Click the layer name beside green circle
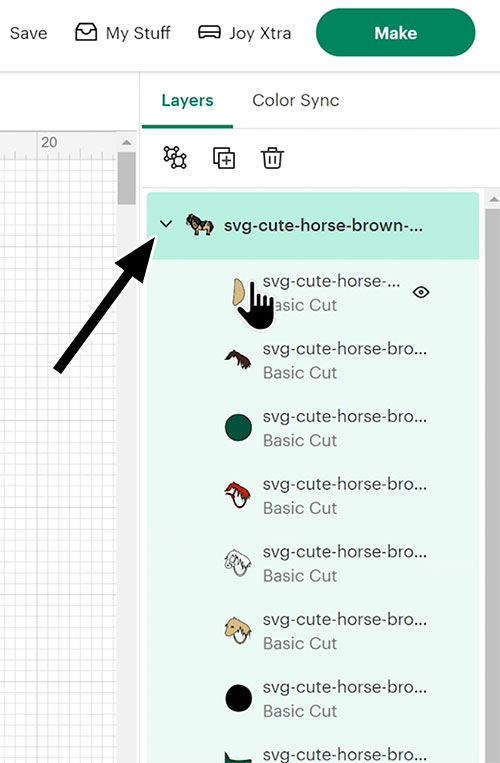 point(345,416)
